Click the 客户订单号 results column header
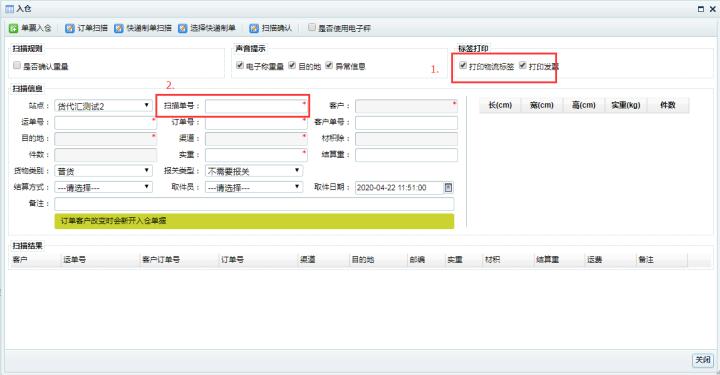 179,260
